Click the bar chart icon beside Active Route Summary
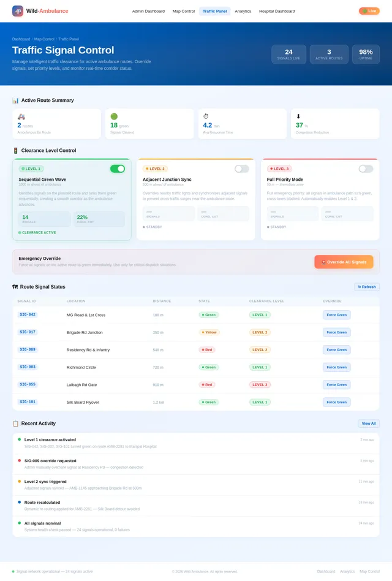The height and width of the screenshot is (581, 392). (15, 101)
